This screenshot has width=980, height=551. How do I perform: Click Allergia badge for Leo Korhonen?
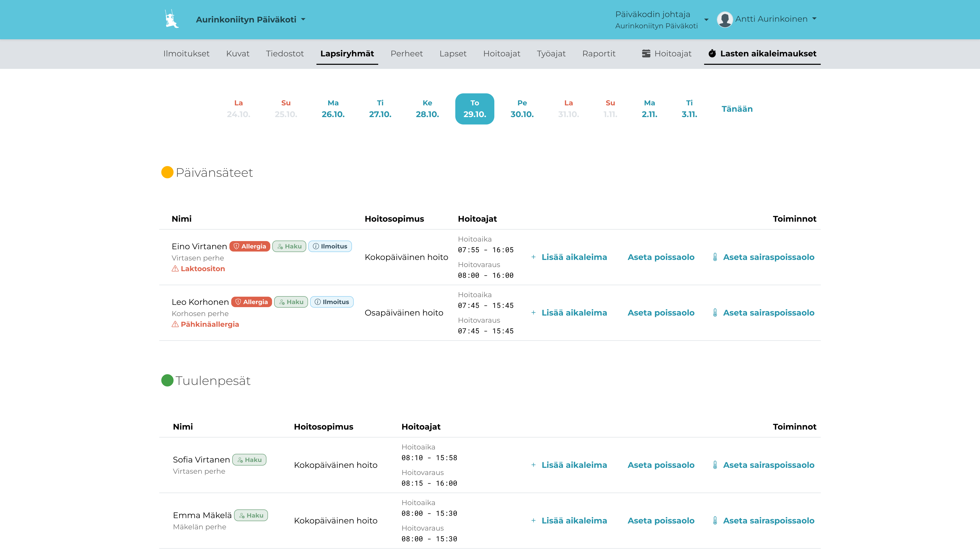pyautogui.click(x=251, y=302)
